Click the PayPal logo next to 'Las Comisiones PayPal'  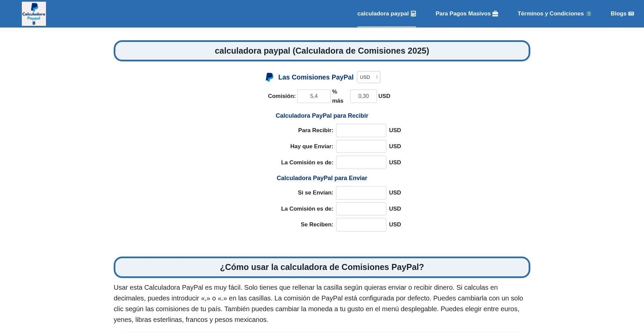pyautogui.click(x=269, y=77)
